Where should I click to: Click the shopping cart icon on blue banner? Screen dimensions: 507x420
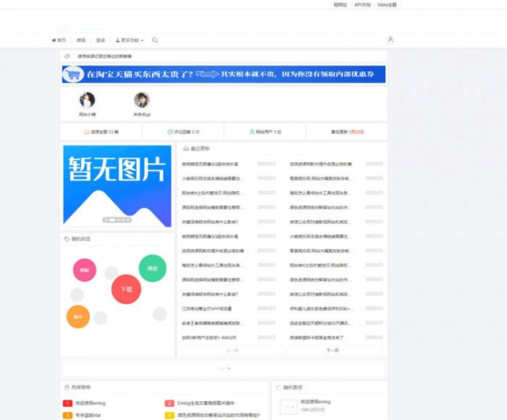tap(72, 74)
